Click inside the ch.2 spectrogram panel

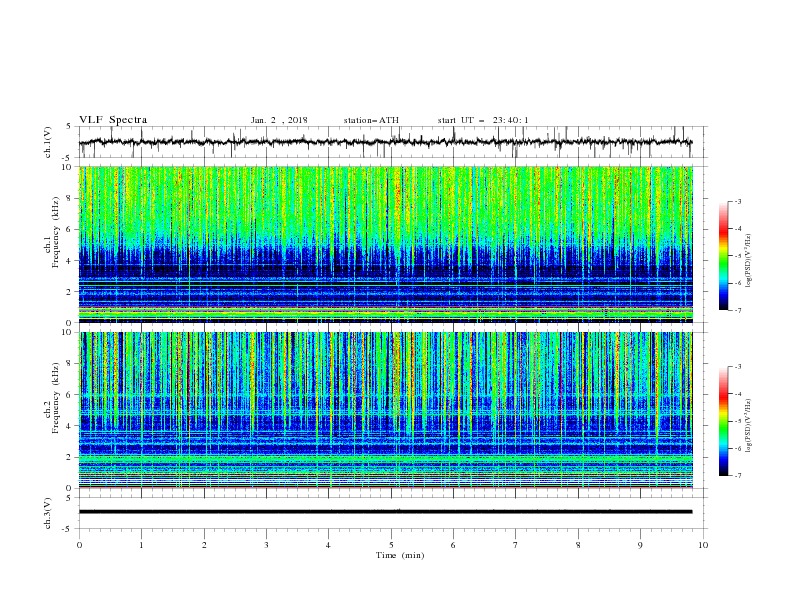click(x=385, y=410)
